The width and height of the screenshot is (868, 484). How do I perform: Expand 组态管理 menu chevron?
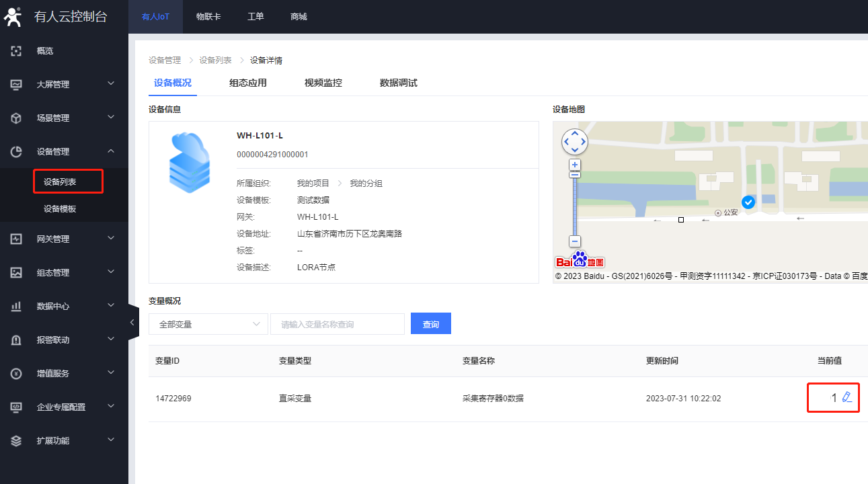coord(111,272)
